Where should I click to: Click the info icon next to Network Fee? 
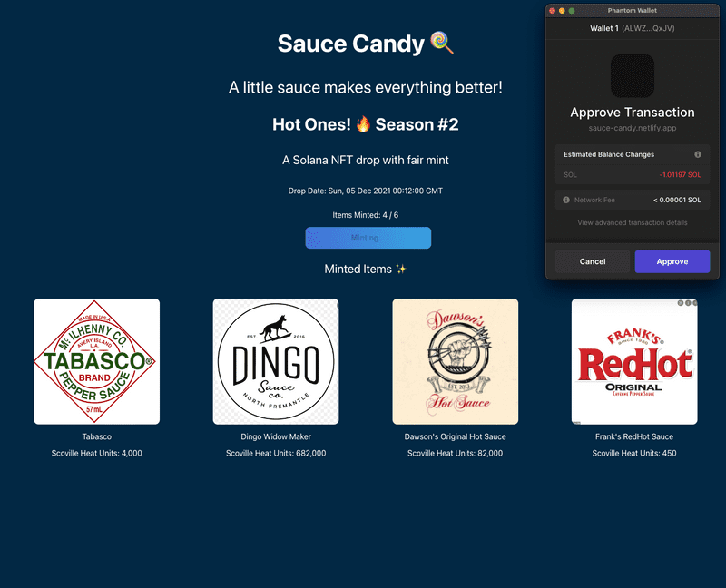pyautogui.click(x=565, y=200)
